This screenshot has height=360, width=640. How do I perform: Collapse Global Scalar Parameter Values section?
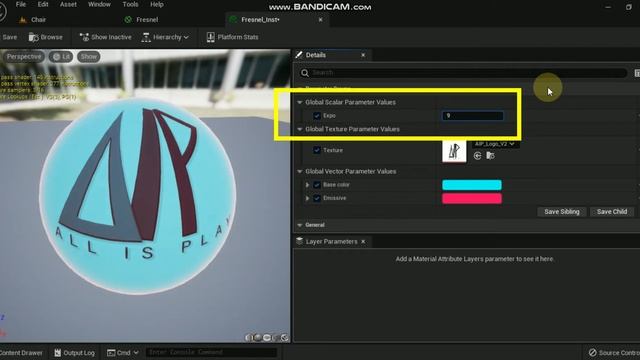300,102
